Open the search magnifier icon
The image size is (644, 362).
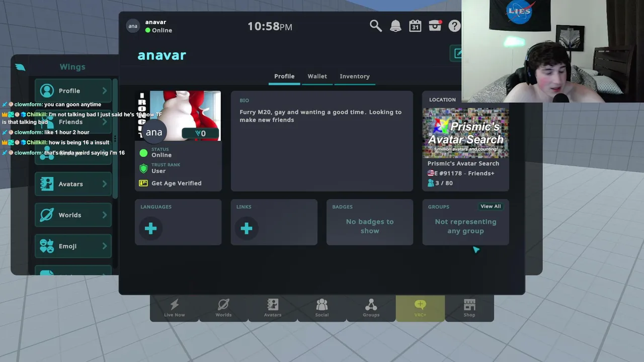point(376,26)
